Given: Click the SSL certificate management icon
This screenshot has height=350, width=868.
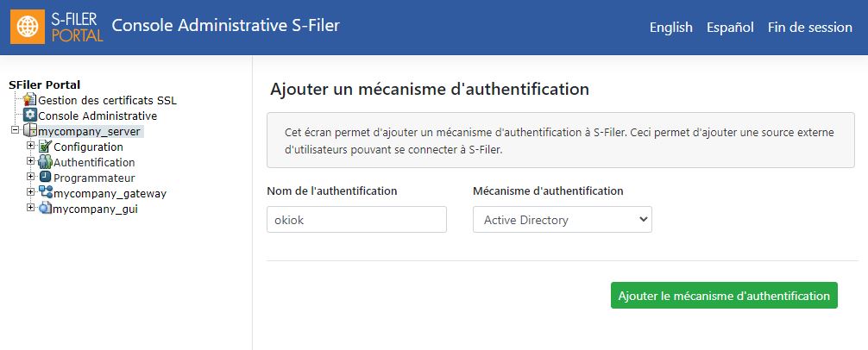Looking at the screenshot, I should coord(30,100).
